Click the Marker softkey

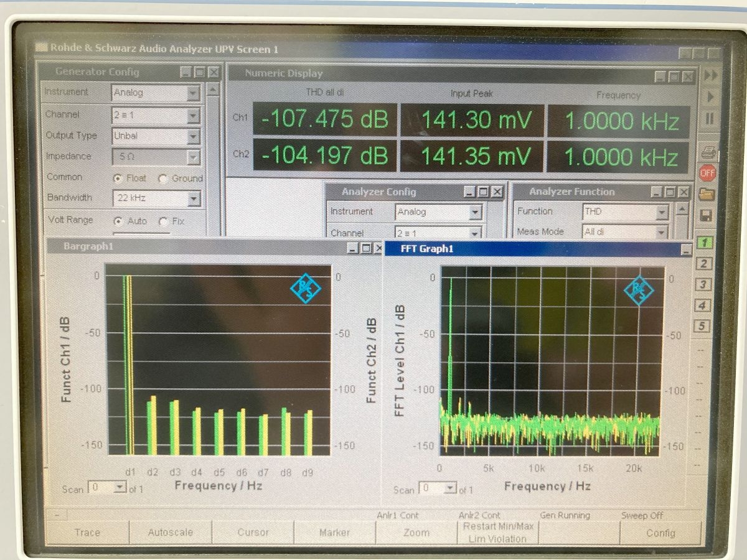point(334,533)
